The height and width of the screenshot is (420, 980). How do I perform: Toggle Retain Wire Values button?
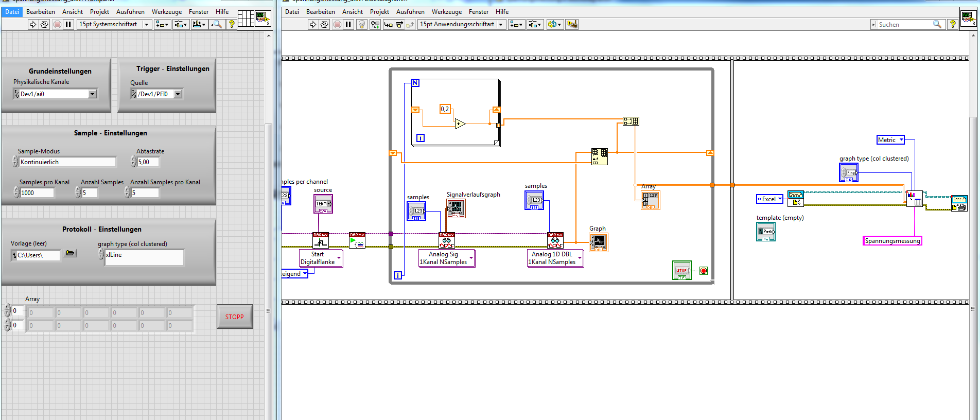375,24
